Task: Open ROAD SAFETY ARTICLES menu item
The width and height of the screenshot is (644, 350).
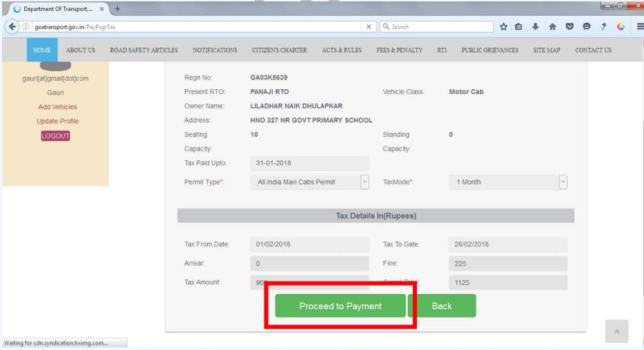Action: (x=144, y=50)
